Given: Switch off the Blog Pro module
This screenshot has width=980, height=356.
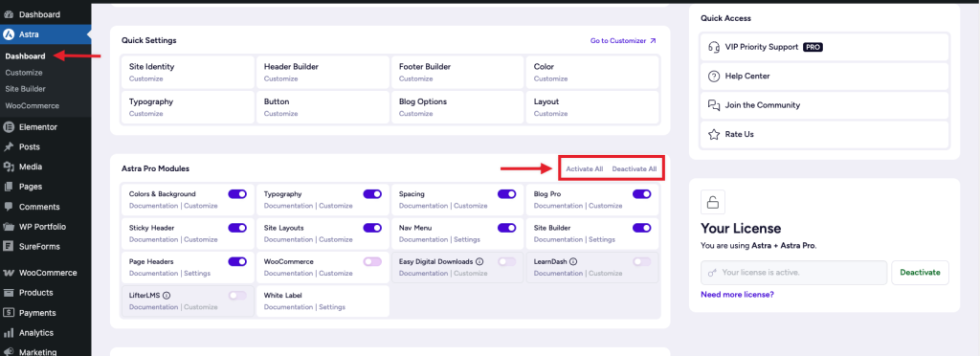Looking at the screenshot, I should [x=642, y=194].
